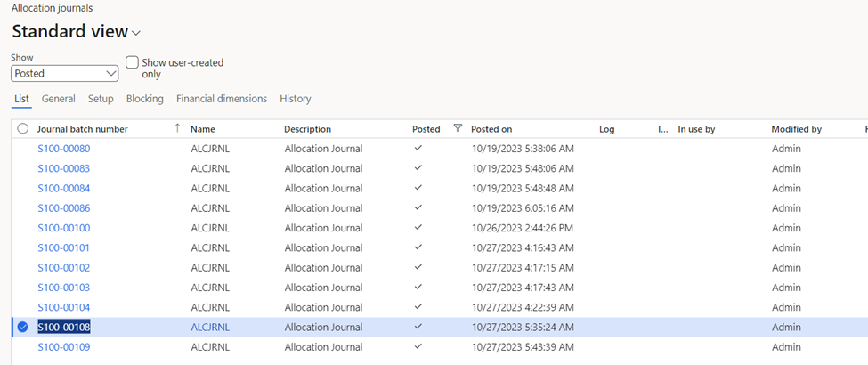
Task: Expand the Standard view chevron
Action: [x=136, y=33]
